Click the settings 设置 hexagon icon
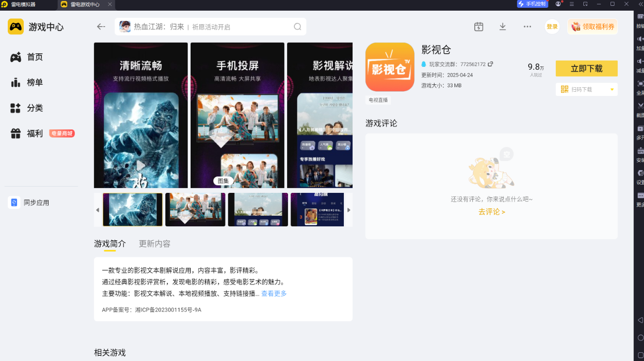 tap(640, 173)
